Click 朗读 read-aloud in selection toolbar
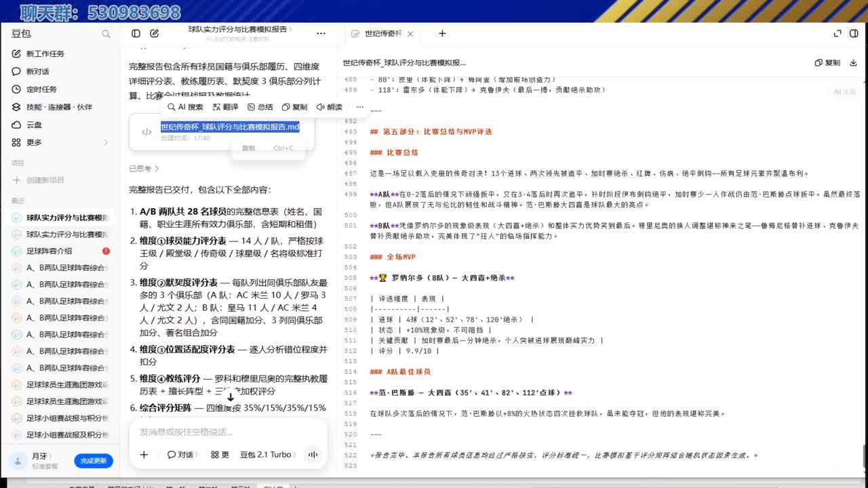 330,107
